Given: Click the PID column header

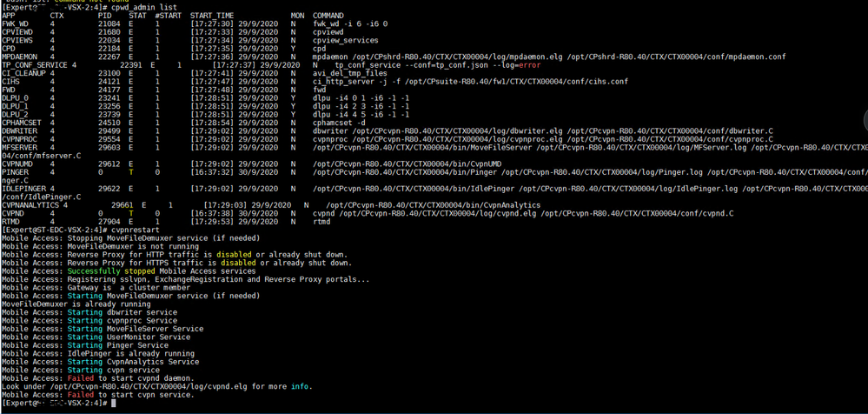Looking at the screenshot, I should (x=104, y=16).
